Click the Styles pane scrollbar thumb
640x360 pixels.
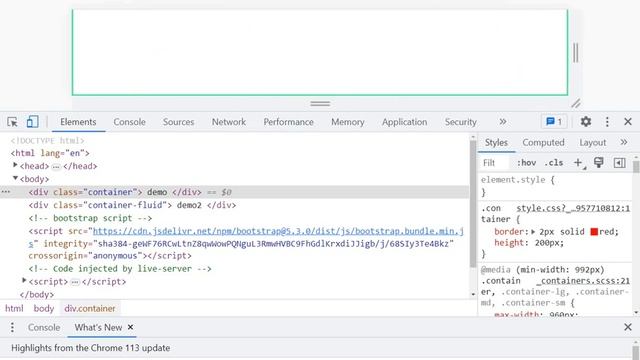(636, 167)
